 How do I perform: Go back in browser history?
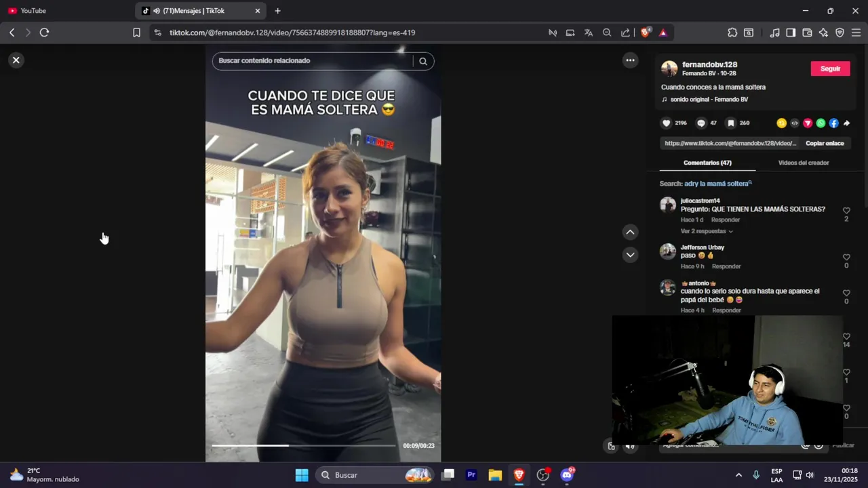(12, 33)
